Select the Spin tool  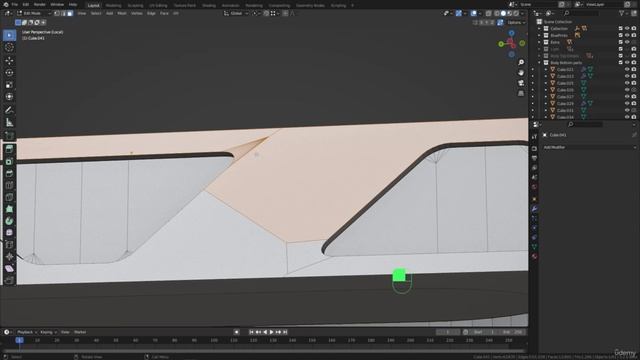9,221
